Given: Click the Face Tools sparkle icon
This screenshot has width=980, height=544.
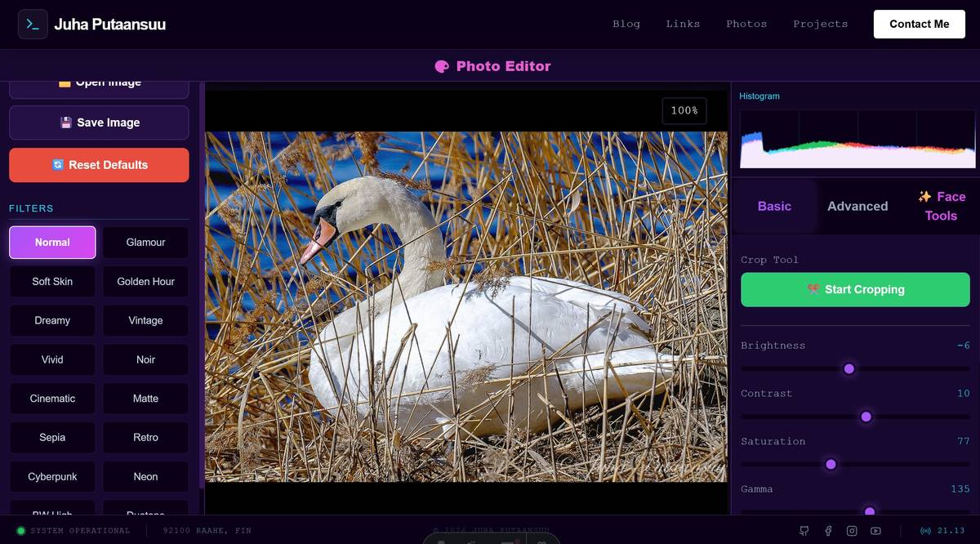Looking at the screenshot, I should point(924,196).
